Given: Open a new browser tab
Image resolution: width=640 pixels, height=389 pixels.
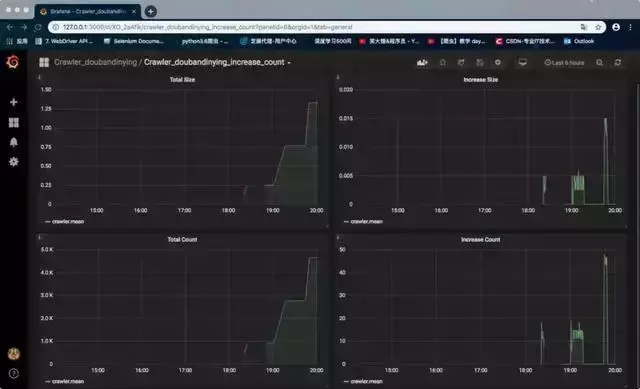Looking at the screenshot, I should pyautogui.click(x=151, y=11).
